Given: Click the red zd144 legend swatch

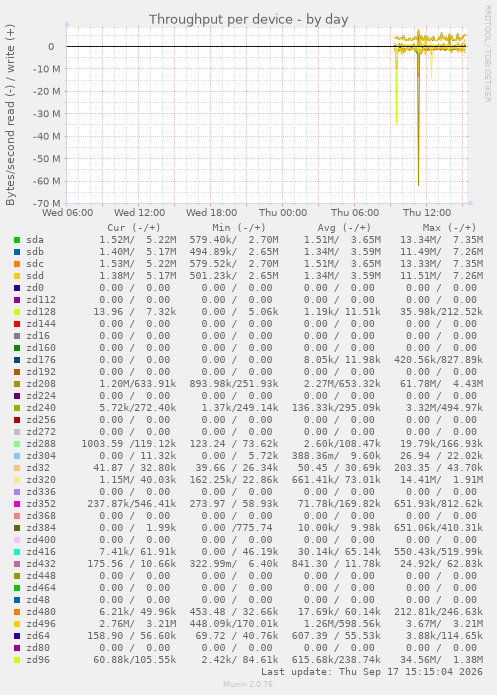Looking at the screenshot, I should [x=17, y=324].
